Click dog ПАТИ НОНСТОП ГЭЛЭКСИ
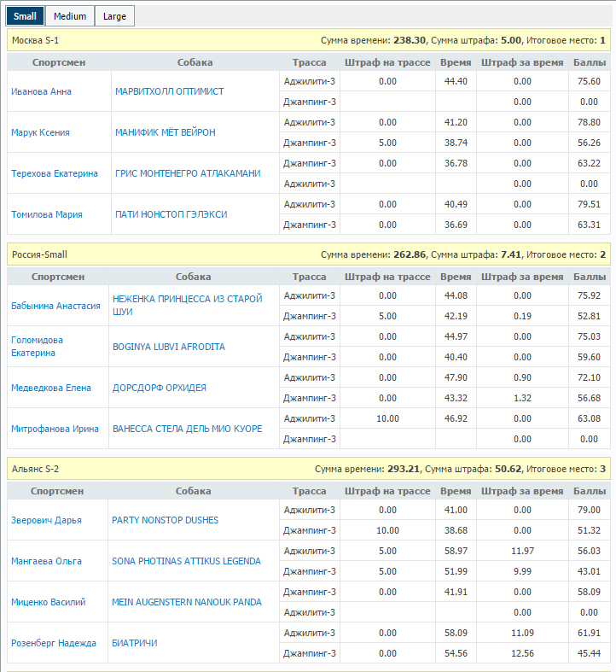 tap(171, 214)
